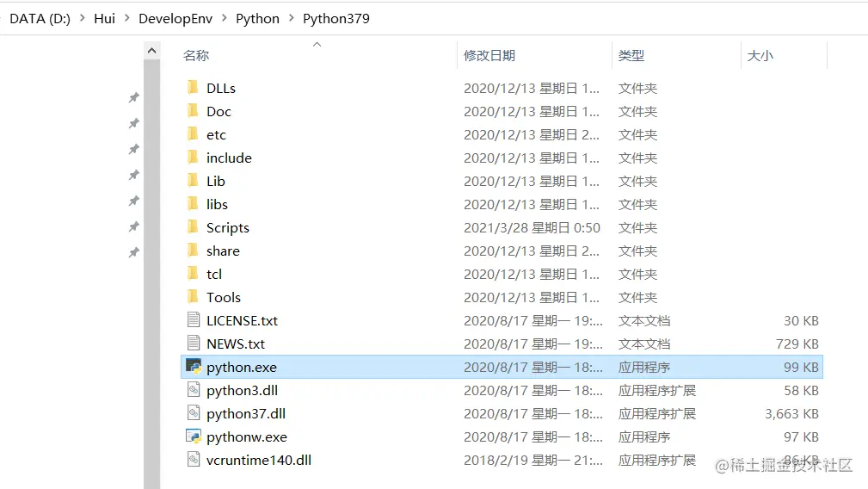Click the 3,663 KB size value
The image size is (868, 489).
(x=791, y=414)
